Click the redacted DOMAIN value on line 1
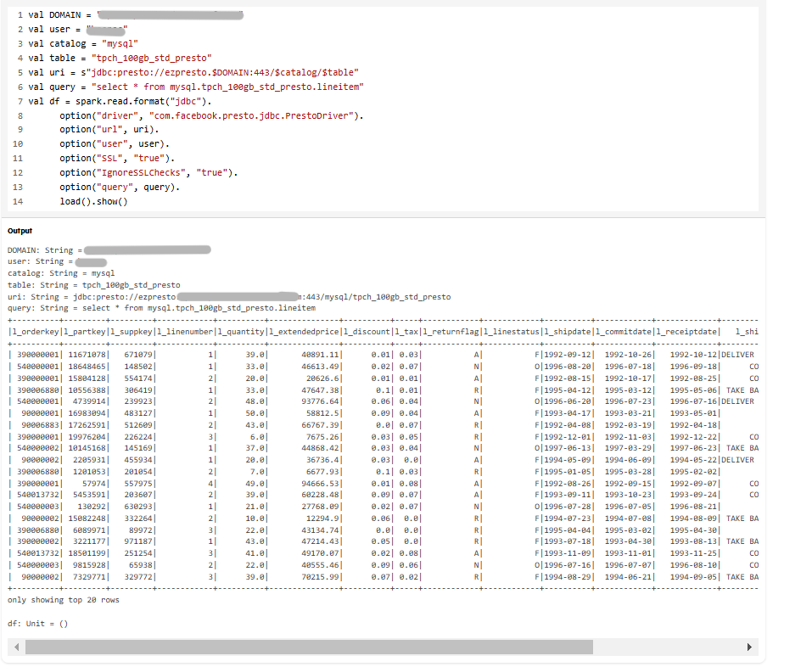 pyautogui.click(x=170, y=14)
